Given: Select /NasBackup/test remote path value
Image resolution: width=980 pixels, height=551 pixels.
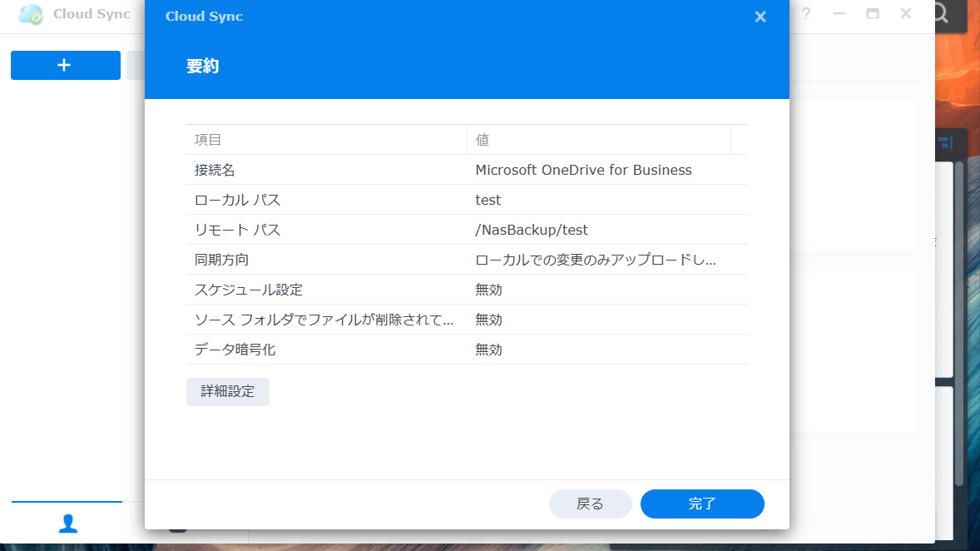Looking at the screenshot, I should point(532,230).
